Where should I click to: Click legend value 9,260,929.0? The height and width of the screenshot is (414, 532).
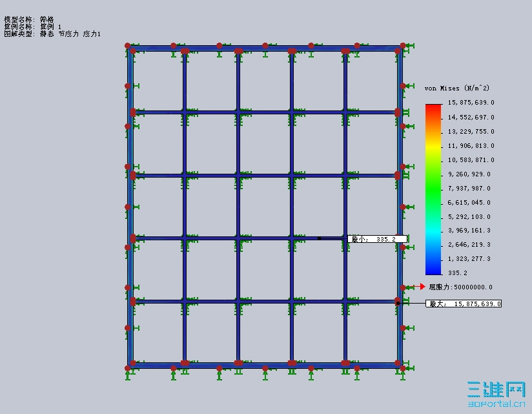(469, 174)
